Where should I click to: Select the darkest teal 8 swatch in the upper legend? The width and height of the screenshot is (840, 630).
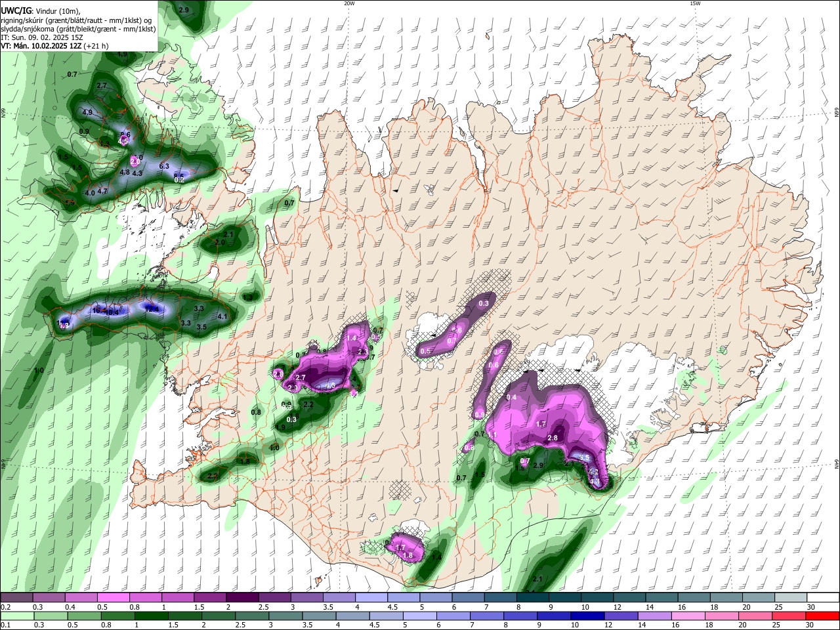tap(533, 598)
